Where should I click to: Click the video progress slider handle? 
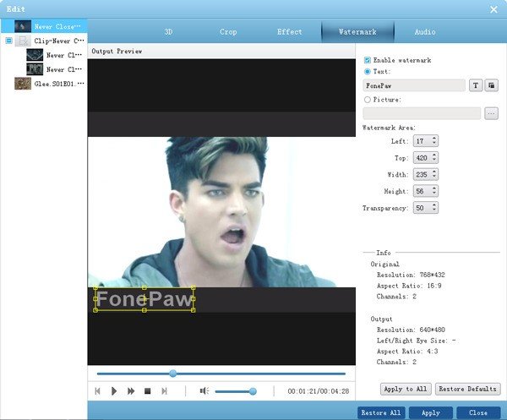[x=173, y=374]
